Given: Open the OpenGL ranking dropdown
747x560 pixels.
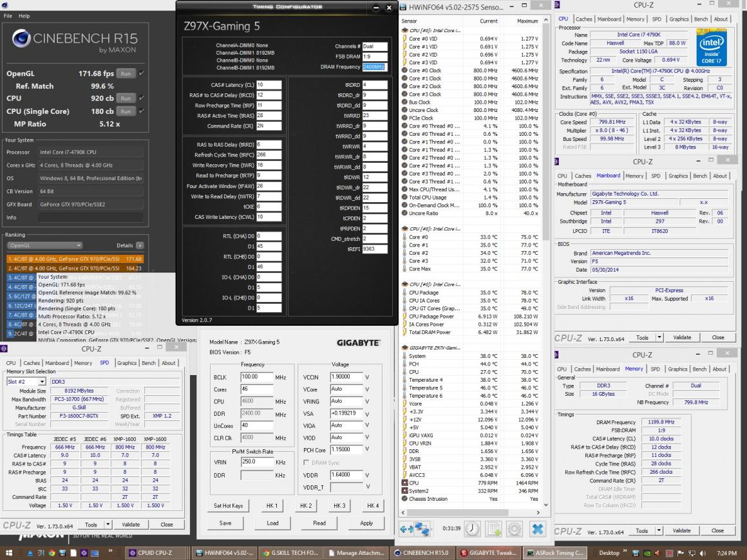Looking at the screenshot, I should pyautogui.click(x=44, y=245).
